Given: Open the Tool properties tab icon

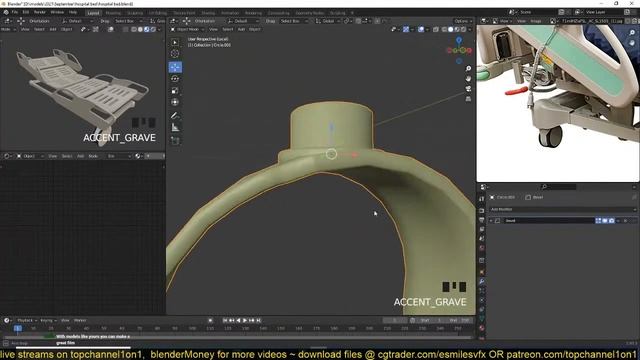Looking at the screenshot, I should (x=482, y=199).
